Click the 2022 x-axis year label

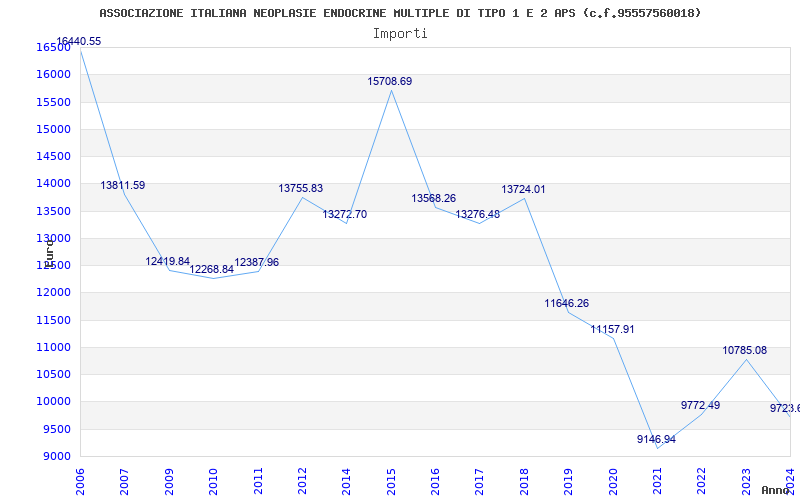coord(702,481)
